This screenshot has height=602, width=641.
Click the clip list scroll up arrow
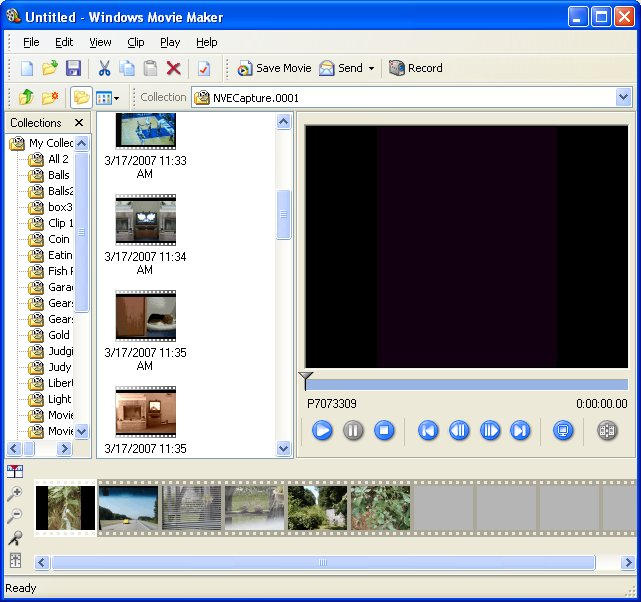coord(283,121)
